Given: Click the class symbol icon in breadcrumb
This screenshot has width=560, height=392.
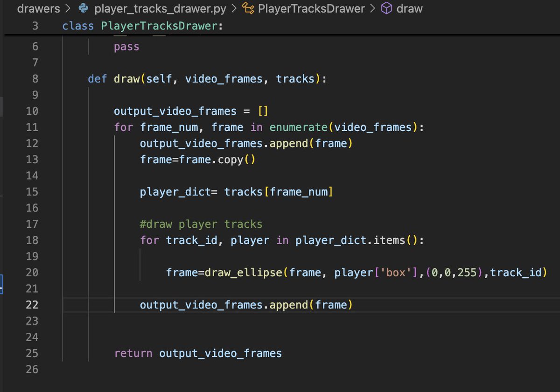Looking at the screenshot, I should (249, 9).
